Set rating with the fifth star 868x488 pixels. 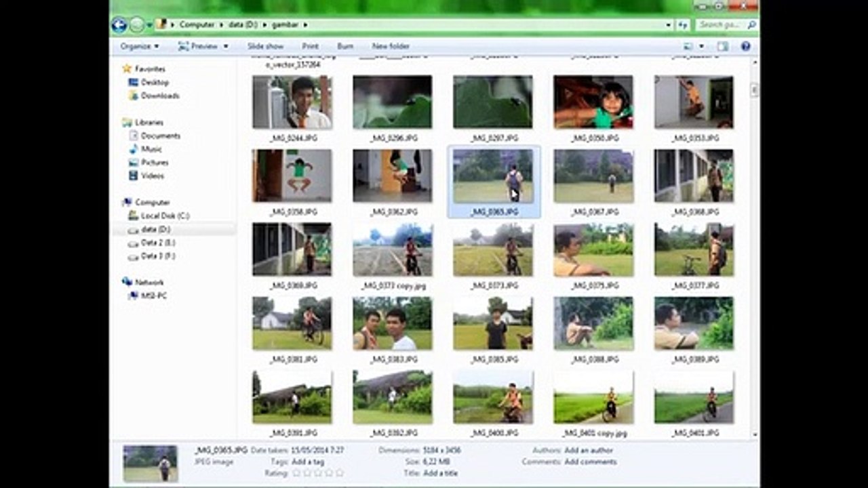coord(340,472)
